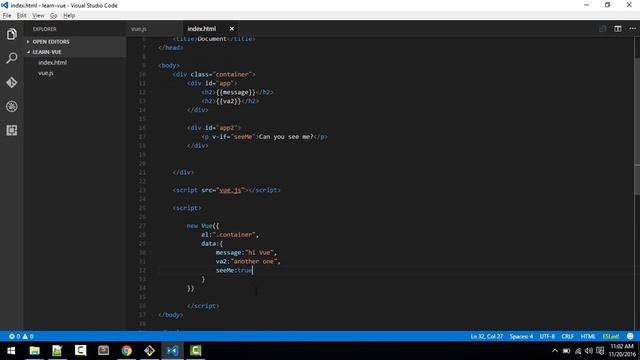Open the Debug view in activity bar

[x=11, y=107]
